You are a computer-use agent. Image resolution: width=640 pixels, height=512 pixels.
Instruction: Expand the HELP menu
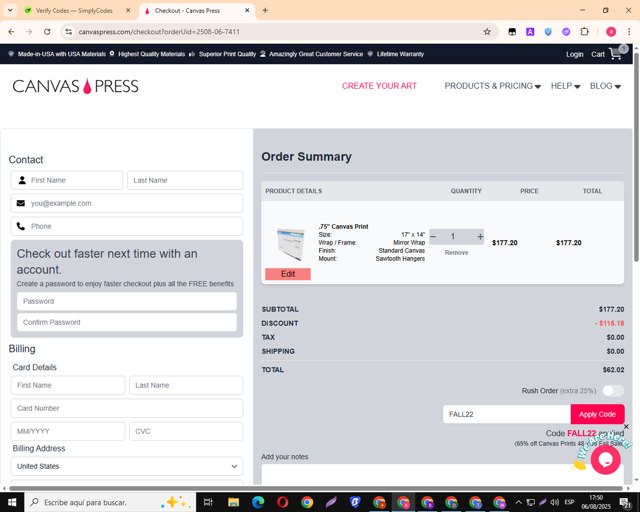pyautogui.click(x=565, y=86)
